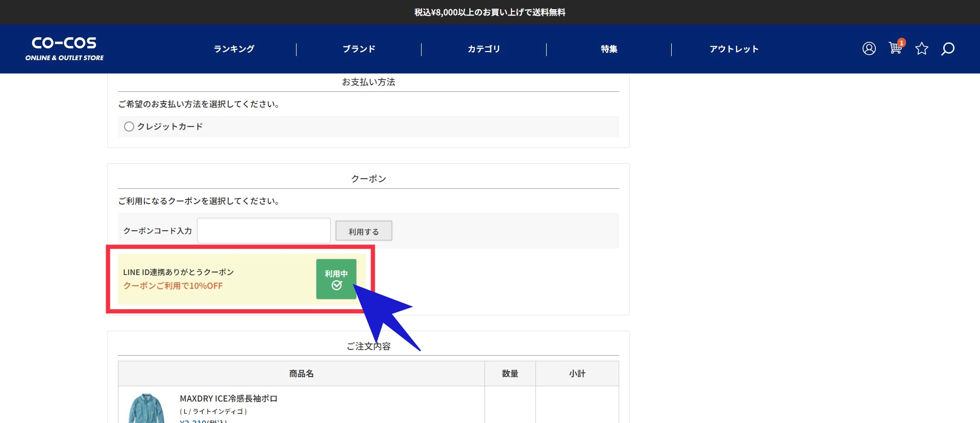Open the ブランド menu

[359, 49]
